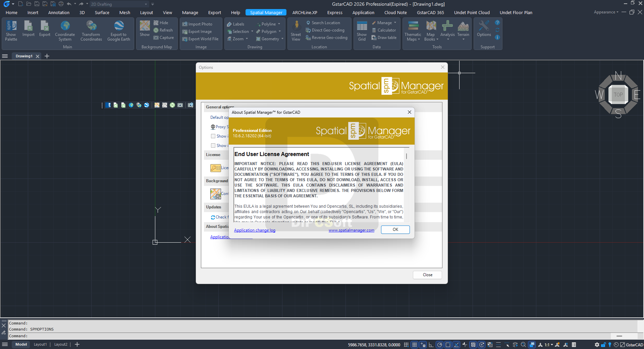Open the settings gear in the status bar
Image resolution: width=644 pixels, height=349 pixels.
pos(597,345)
